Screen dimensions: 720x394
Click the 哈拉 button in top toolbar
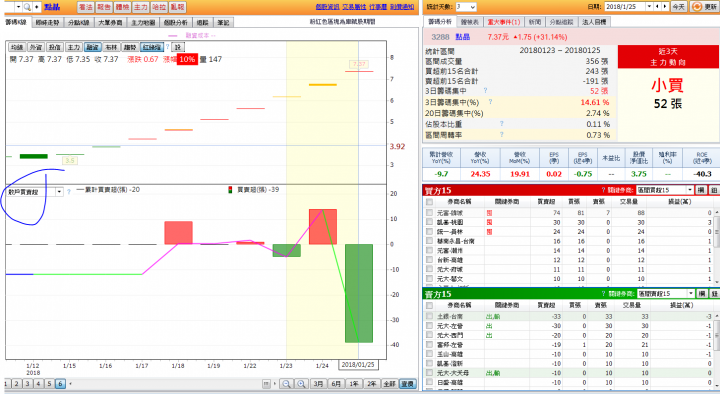[159, 7]
